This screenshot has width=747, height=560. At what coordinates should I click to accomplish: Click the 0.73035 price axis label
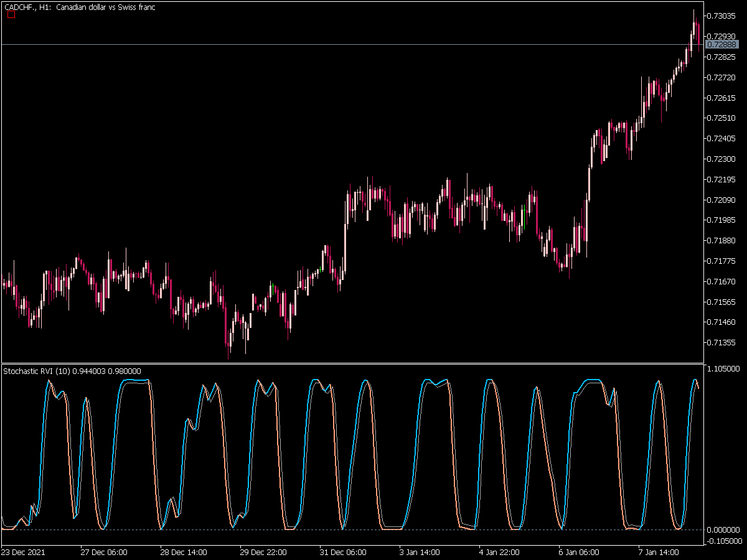point(723,16)
